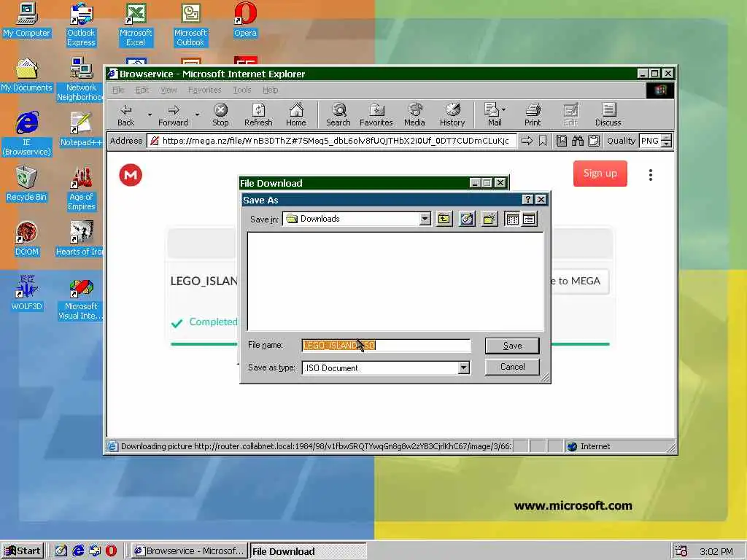This screenshot has height=560, width=747.
Task: Switch to Details view in Save As
Action: [x=529, y=219]
